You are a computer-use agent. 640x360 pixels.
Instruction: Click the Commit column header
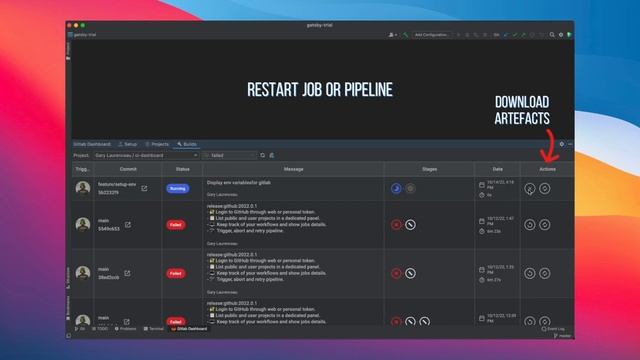click(x=128, y=169)
